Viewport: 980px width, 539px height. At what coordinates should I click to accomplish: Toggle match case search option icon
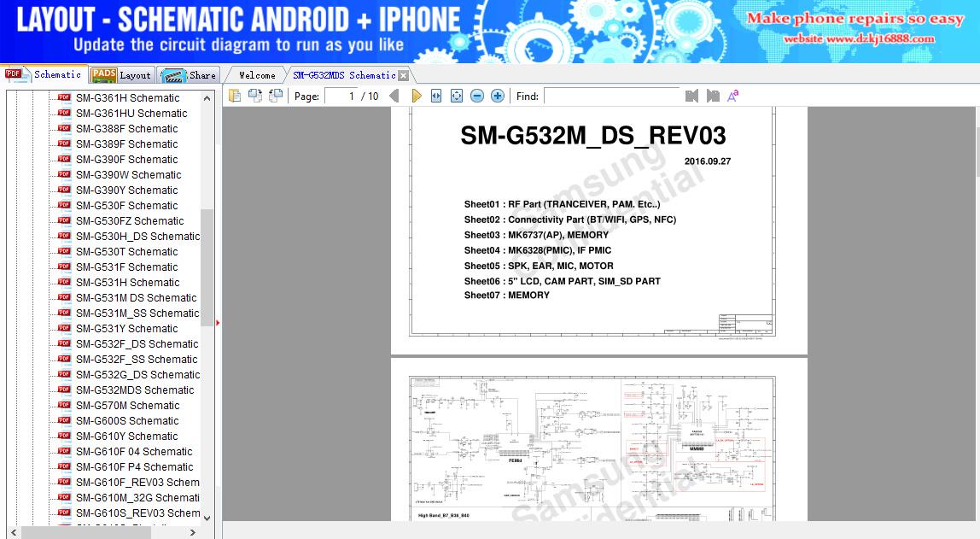(732, 96)
